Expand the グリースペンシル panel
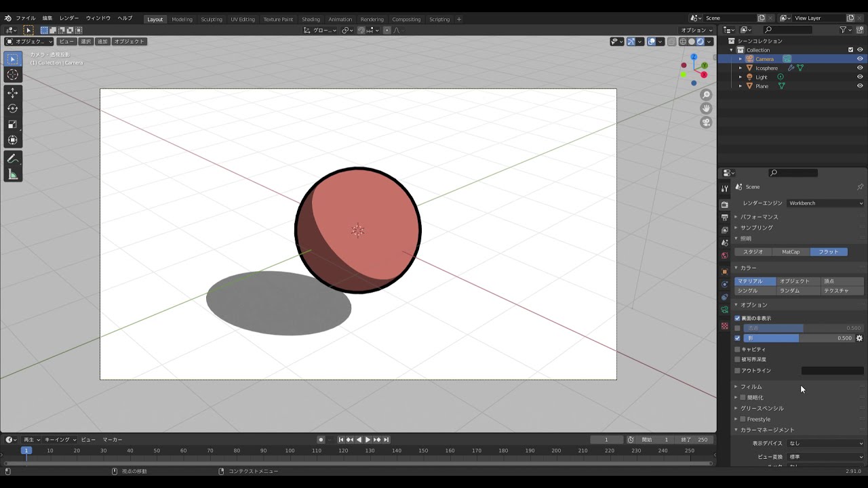 tap(762, 409)
